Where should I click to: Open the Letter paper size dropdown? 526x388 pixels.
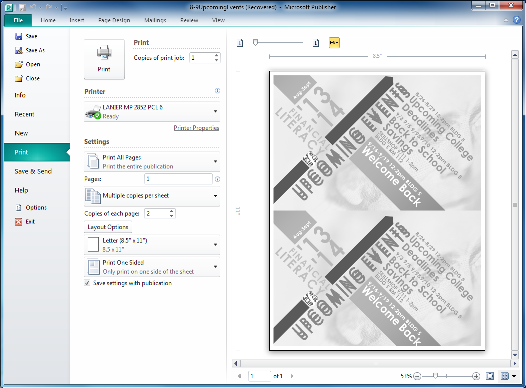(x=152, y=245)
